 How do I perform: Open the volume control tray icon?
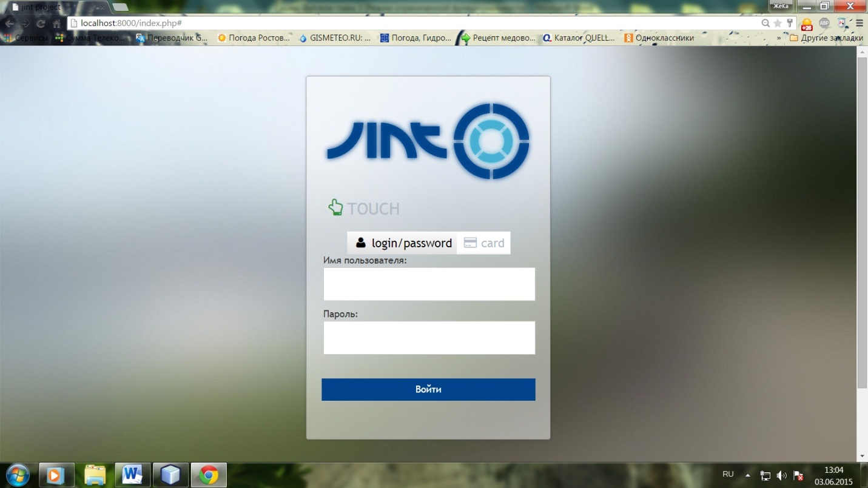pos(782,476)
